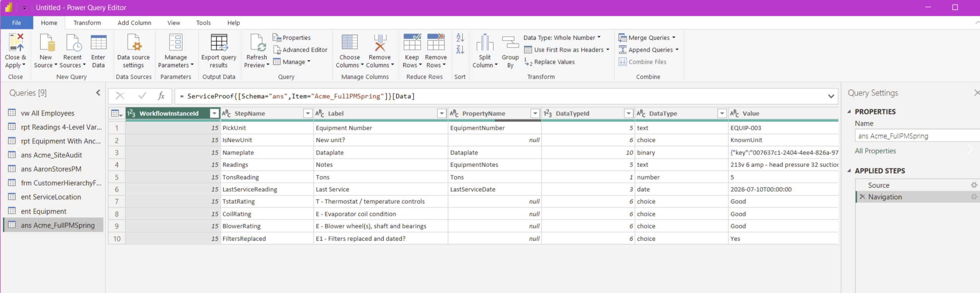This screenshot has width=980, height=293.
Task: Click the Keep Rows icon
Action: click(412, 42)
